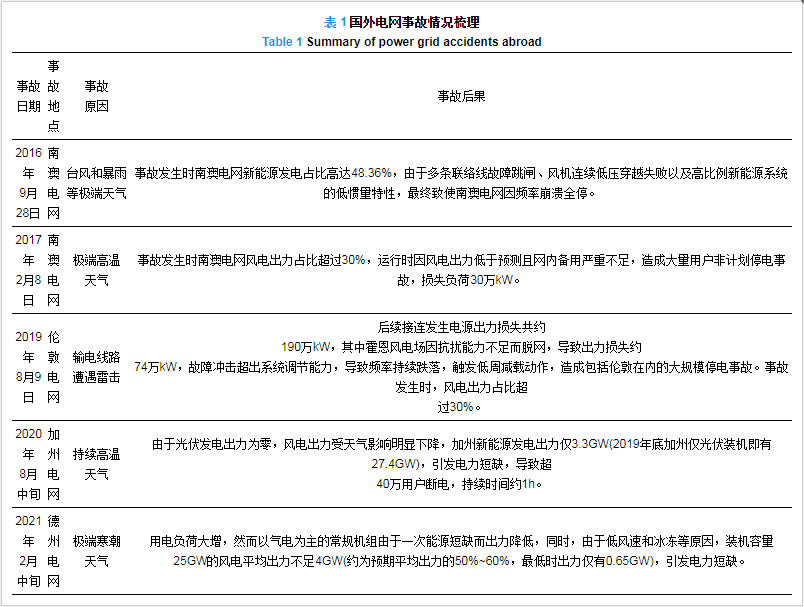Click the 事故日期 column header

[x=29, y=96]
